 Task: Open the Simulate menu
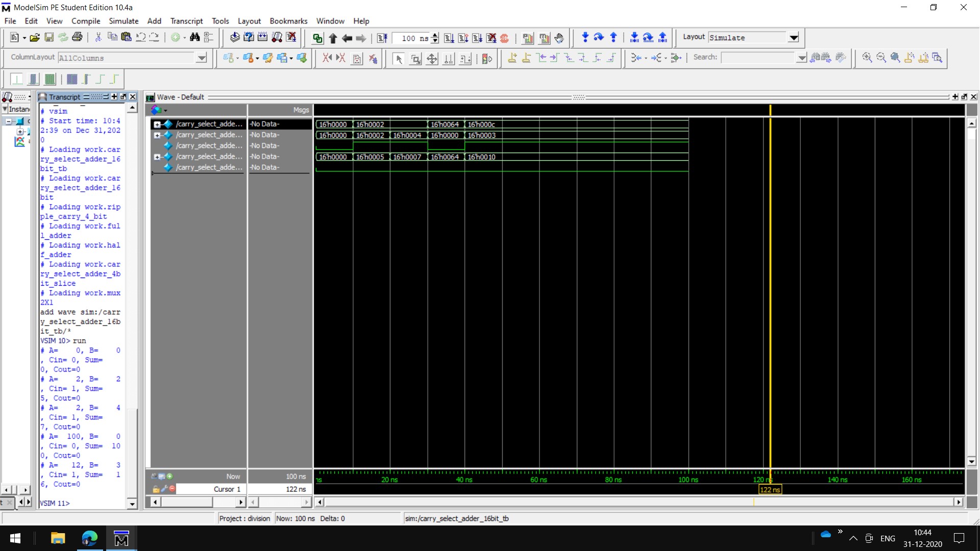pos(123,21)
